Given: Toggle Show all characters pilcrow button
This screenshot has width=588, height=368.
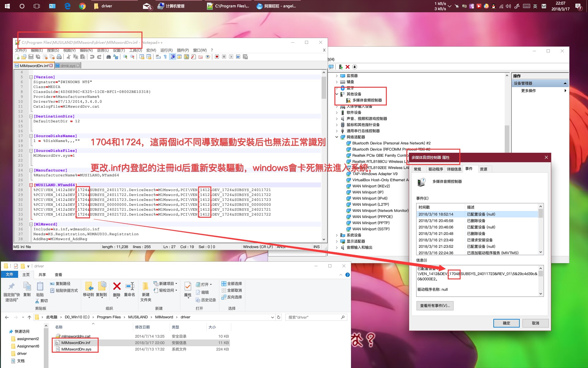Looking at the screenshot, I should tap(165, 57).
